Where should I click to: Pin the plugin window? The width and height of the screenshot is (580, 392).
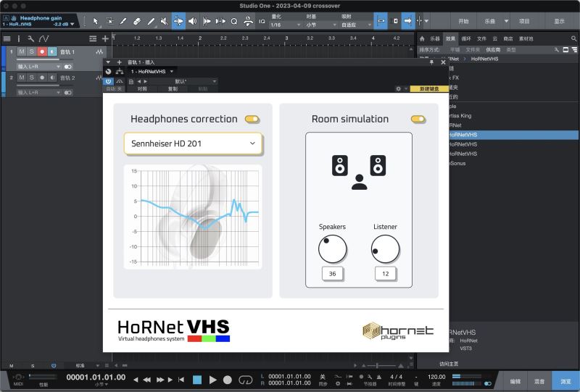click(x=431, y=62)
